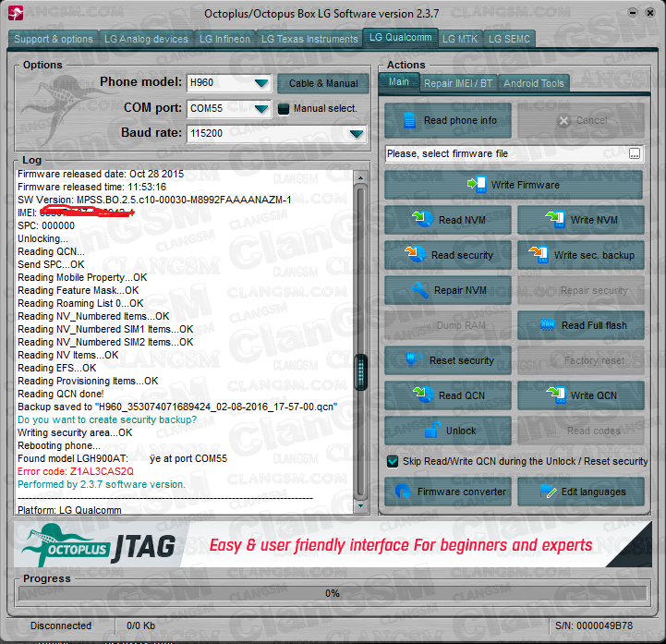The height and width of the screenshot is (644, 666).
Task: Click the Unlock padlock icon
Action: coord(432,430)
